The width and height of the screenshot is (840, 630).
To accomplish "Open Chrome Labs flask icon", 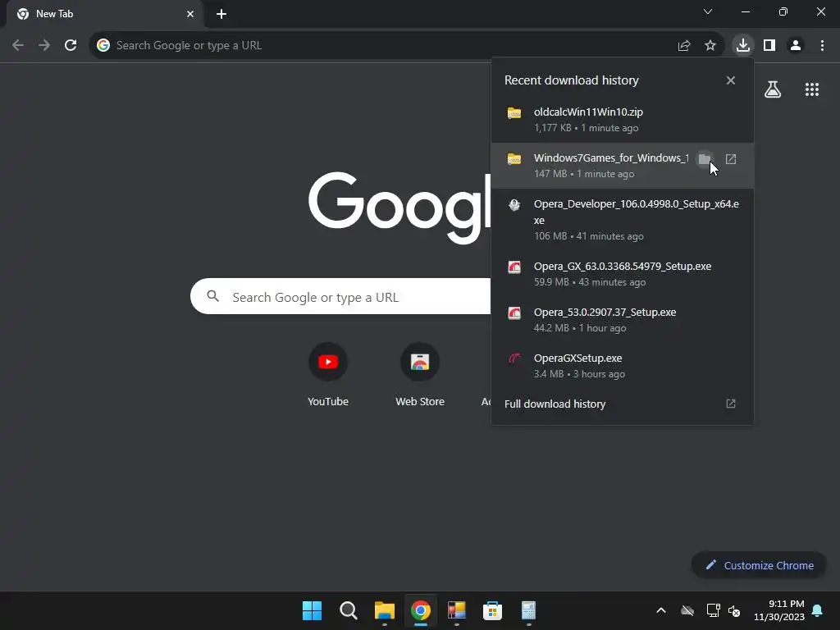I will pyautogui.click(x=773, y=89).
